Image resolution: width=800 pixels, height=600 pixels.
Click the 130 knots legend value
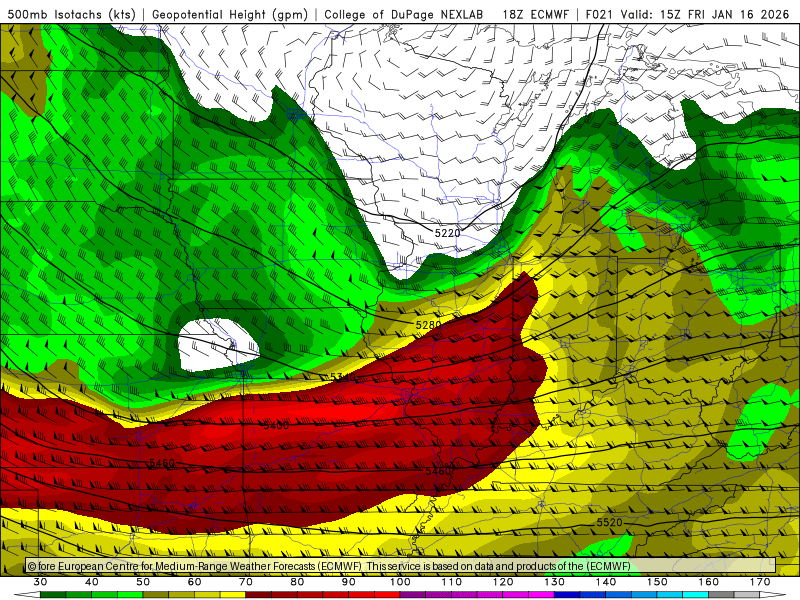click(554, 582)
